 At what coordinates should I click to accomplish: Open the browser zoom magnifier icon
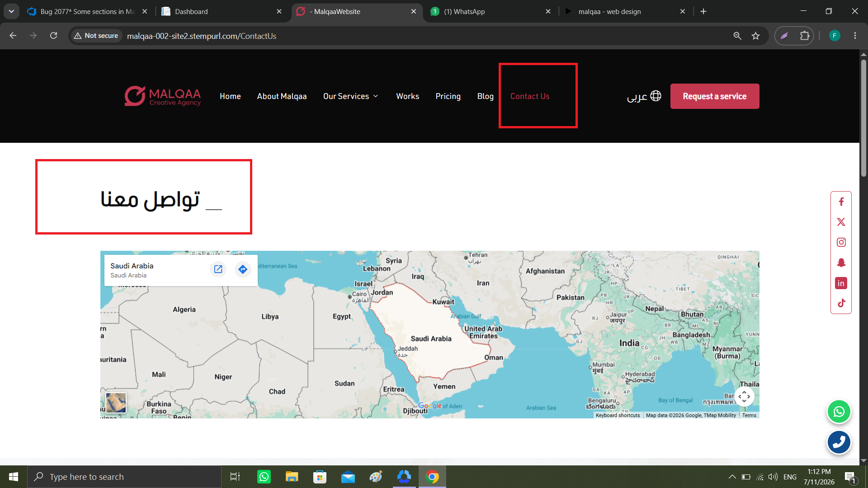737,36
